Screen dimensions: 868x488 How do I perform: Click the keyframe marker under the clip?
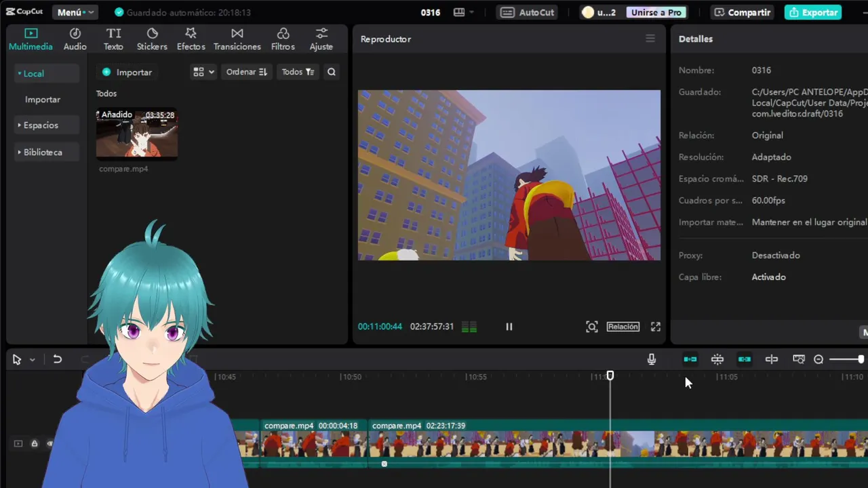[x=384, y=464]
